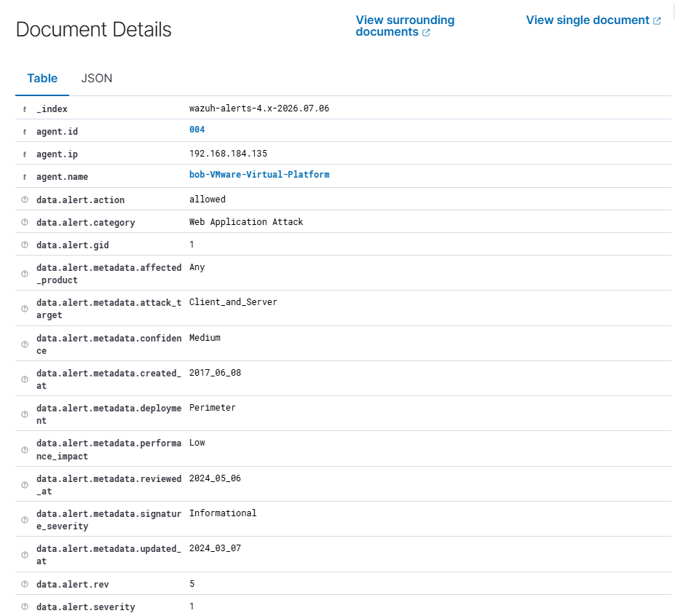675x616 pixels.
Task: Click the question icon beside data.alert.metadata.performance_impact
Action: (25, 450)
